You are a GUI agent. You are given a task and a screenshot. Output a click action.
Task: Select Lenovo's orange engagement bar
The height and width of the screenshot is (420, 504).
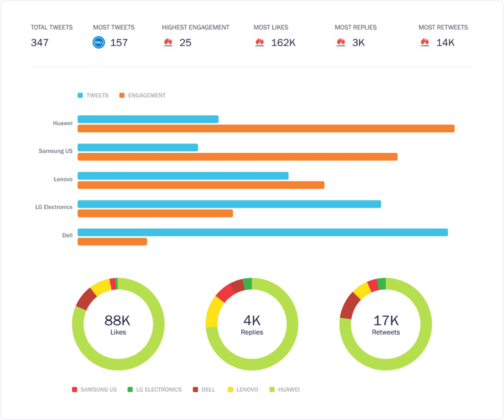tap(201, 185)
